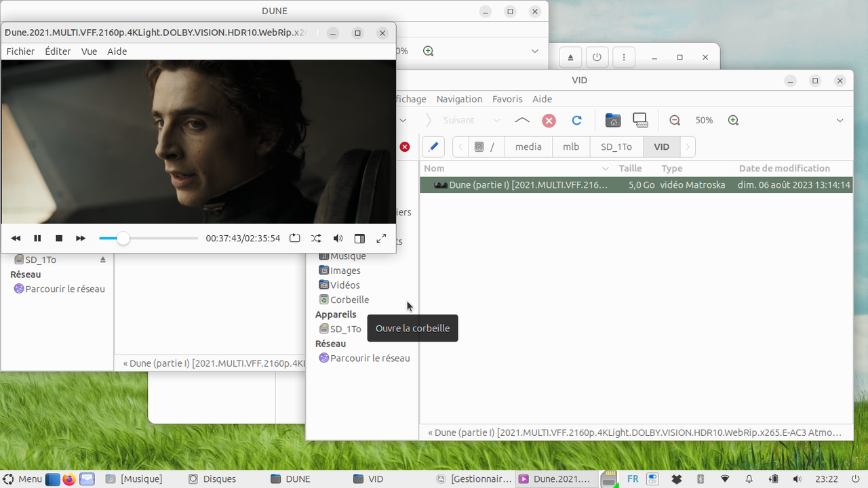Switch to Disques window via taskbar

coord(213,479)
